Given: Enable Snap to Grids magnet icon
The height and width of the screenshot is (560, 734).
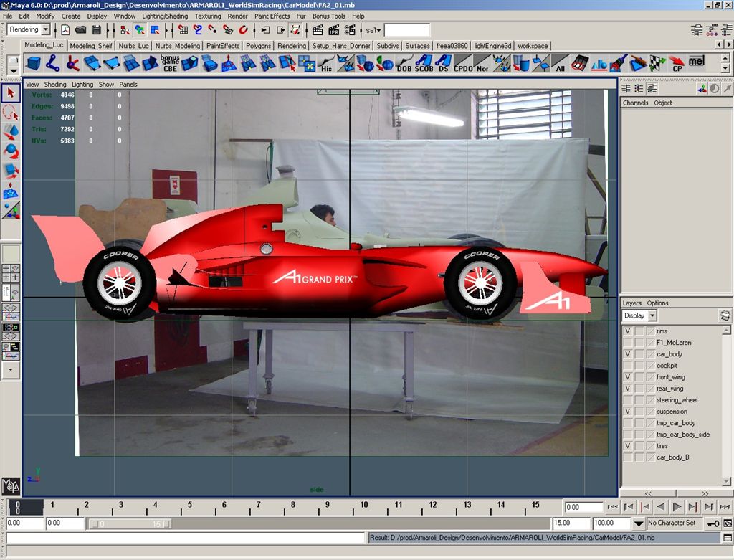Looking at the screenshot, I should (x=183, y=30).
